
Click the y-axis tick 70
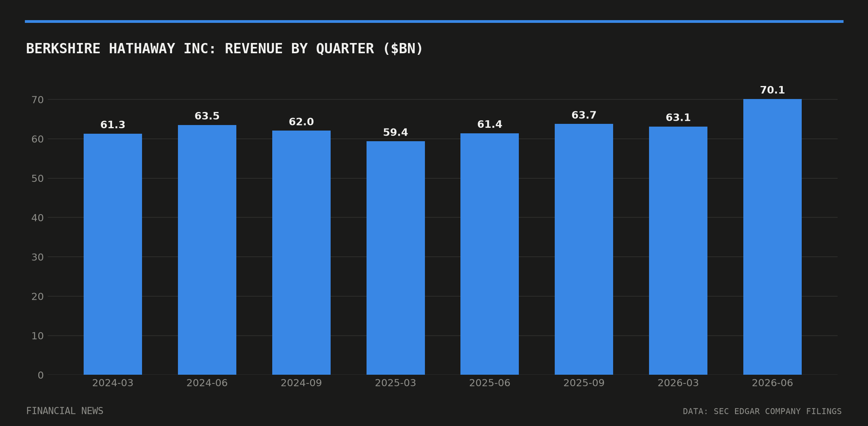coord(37,100)
